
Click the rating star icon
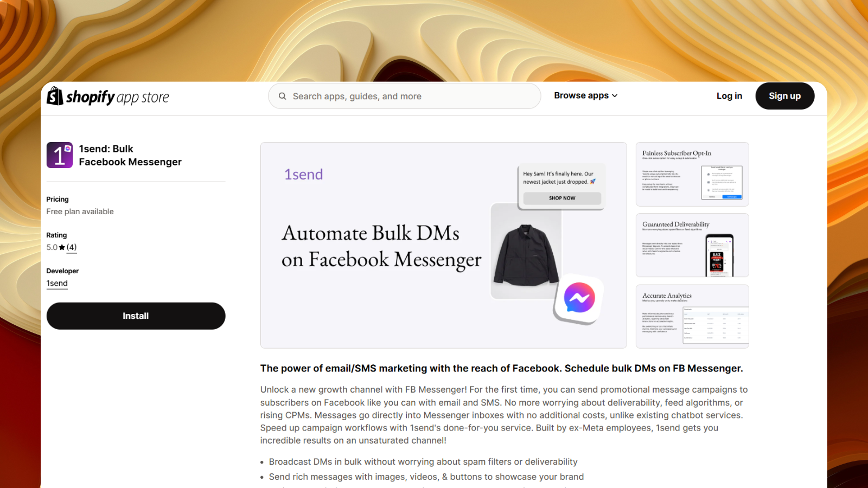62,248
